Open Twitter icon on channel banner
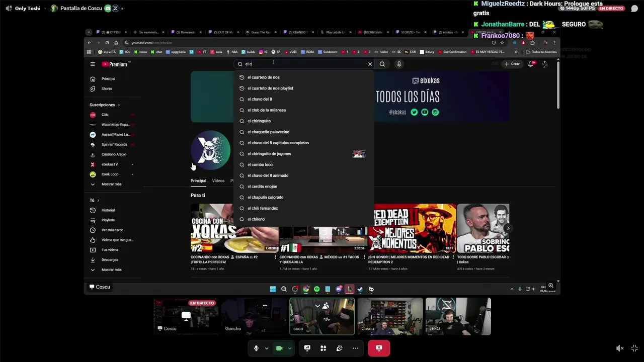Screen dimensions: 644x362 414,112
